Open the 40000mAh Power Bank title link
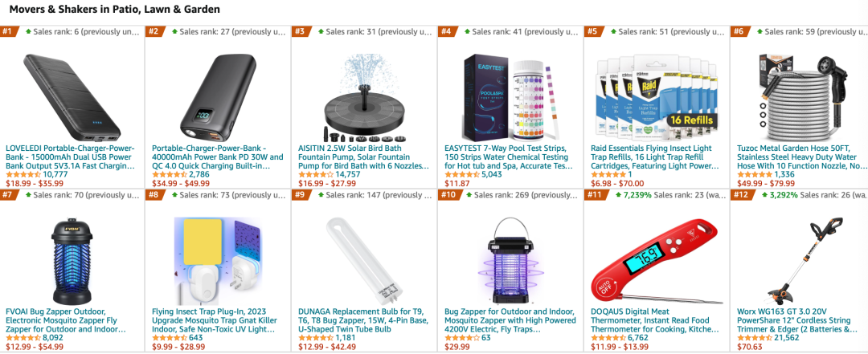The height and width of the screenshot is (354, 868). tap(217, 157)
